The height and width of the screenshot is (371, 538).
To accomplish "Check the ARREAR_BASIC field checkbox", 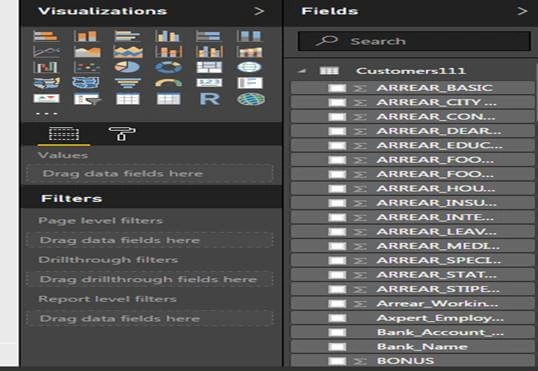I will 337,88.
